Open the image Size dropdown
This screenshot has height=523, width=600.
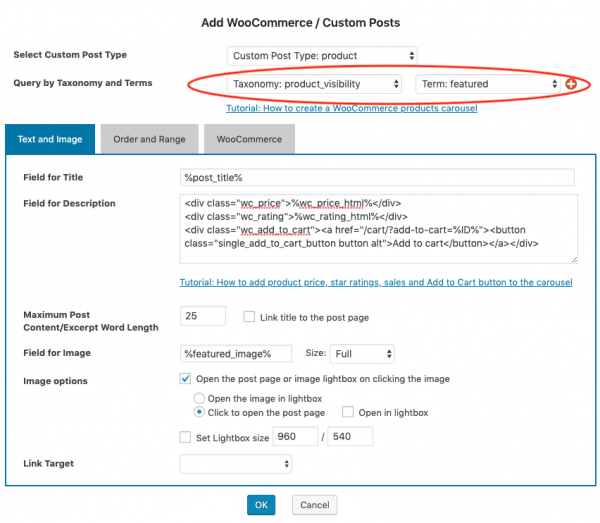point(361,354)
